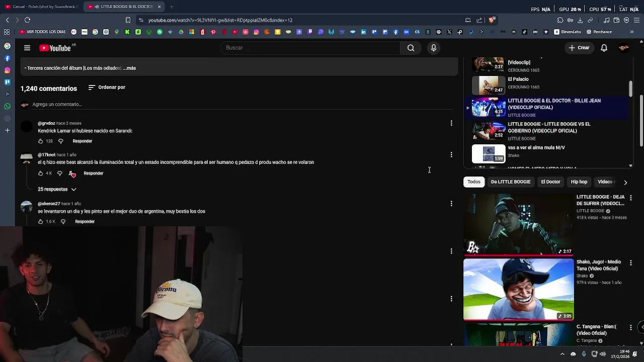Image resolution: width=644 pixels, height=362 pixels.
Task: Click the search magnifier button
Action: click(x=411, y=48)
